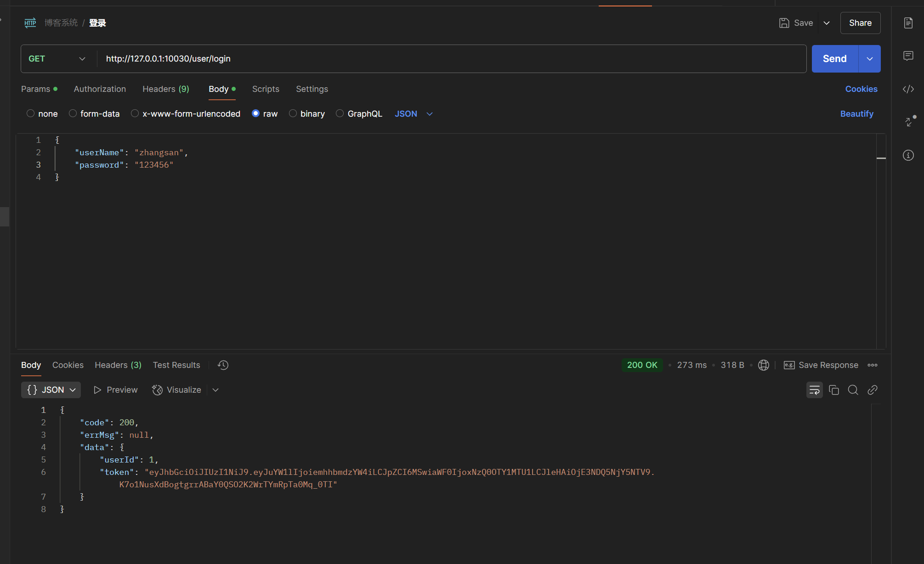Copy the response body with the copy icon
Image resolution: width=924 pixels, height=564 pixels.
point(833,390)
